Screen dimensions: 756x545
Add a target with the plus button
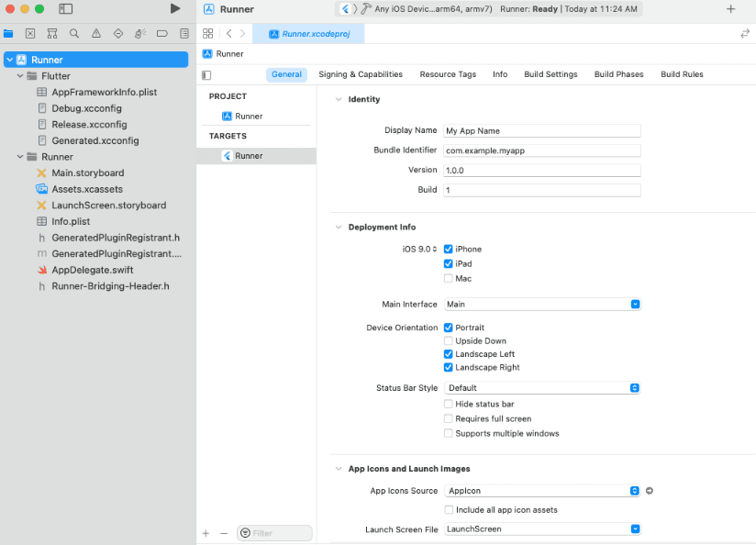[206, 533]
